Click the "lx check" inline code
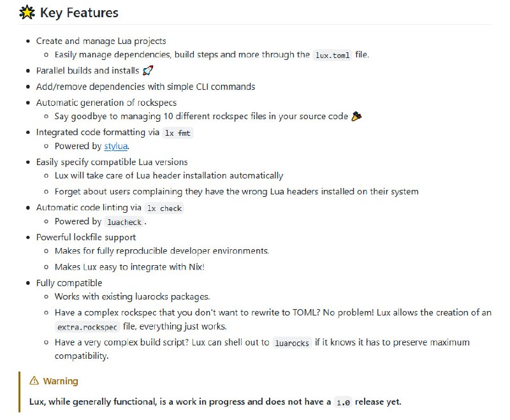The height and width of the screenshot is (420, 510). (x=164, y=208)
